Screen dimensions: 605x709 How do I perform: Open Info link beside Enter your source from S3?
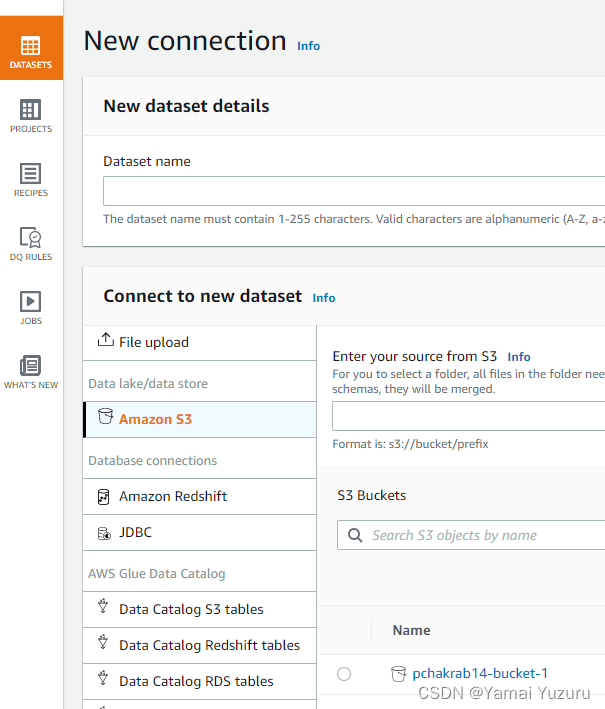click(519, 357)
